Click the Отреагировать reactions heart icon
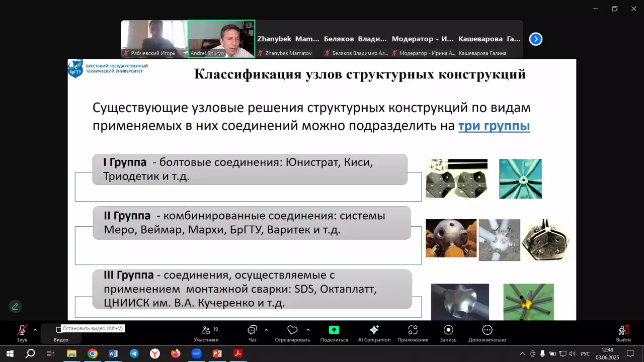 pos(292,330)
